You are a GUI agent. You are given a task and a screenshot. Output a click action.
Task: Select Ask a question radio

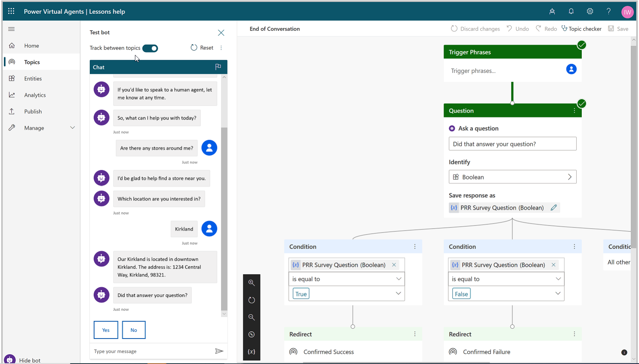click(x=452, y=128)
